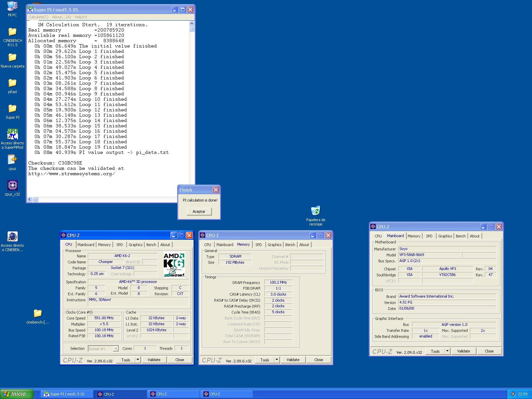
Task: Select Bench tab in Mainboard window
Action: point(461,236)
